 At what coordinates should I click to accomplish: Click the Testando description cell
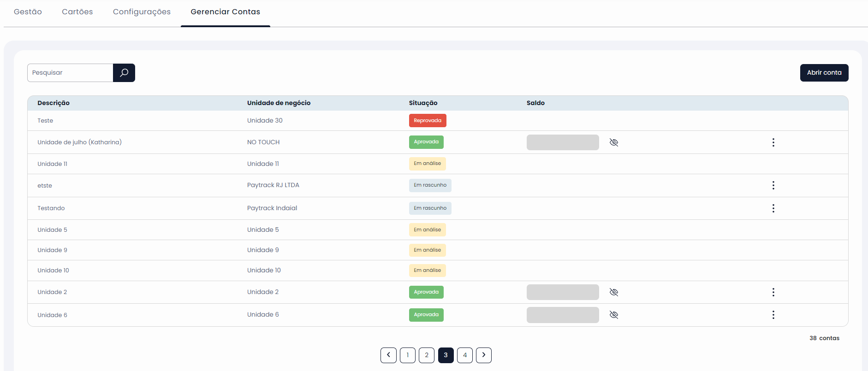tap(51, 208)
